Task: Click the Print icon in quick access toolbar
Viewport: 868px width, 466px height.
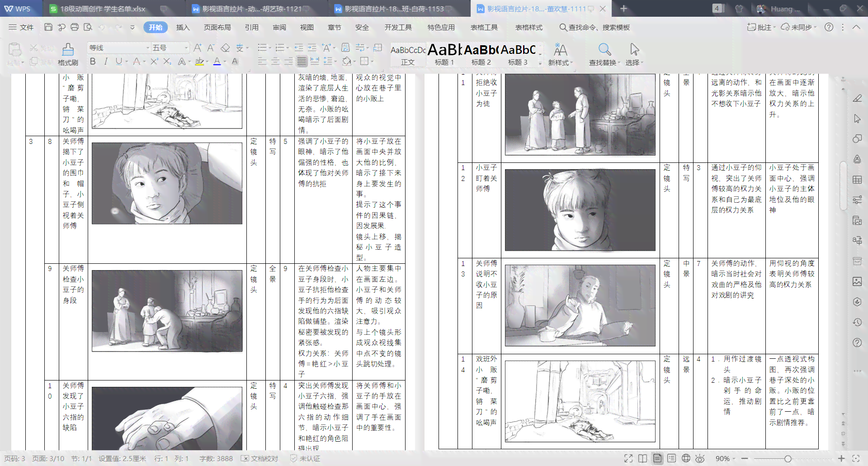Action: (75, 27)
